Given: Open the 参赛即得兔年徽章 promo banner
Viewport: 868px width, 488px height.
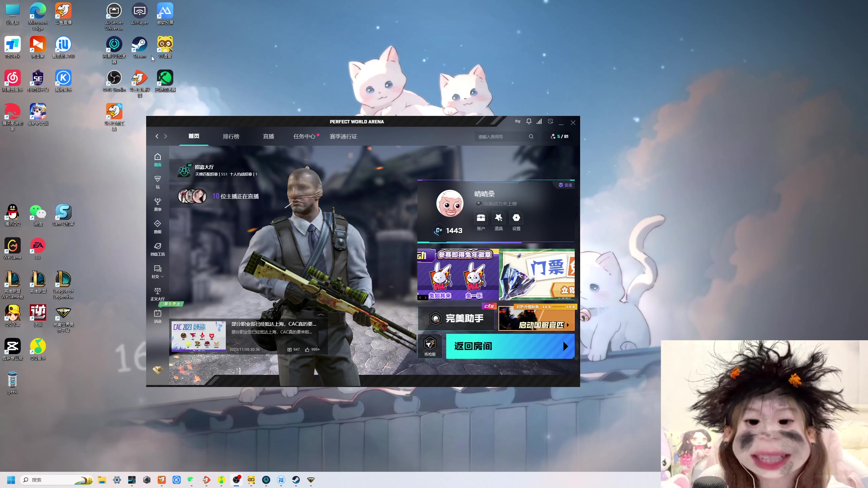Looking at the screenshot, I should 458,274.
